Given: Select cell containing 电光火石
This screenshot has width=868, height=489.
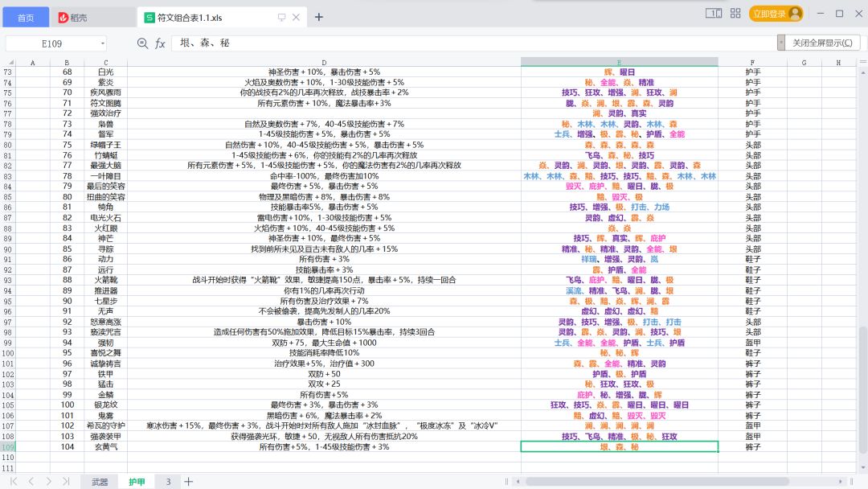Looking at the screenshot, I should (106, 218).
